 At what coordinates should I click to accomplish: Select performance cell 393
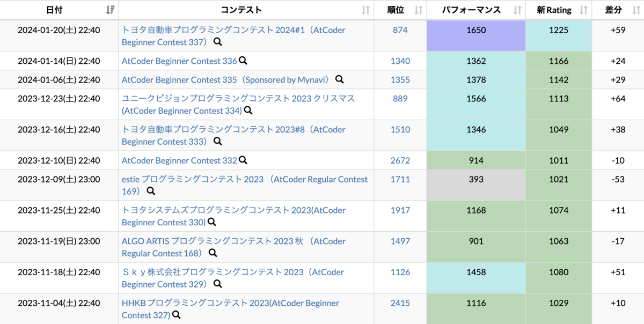point(476,185)
